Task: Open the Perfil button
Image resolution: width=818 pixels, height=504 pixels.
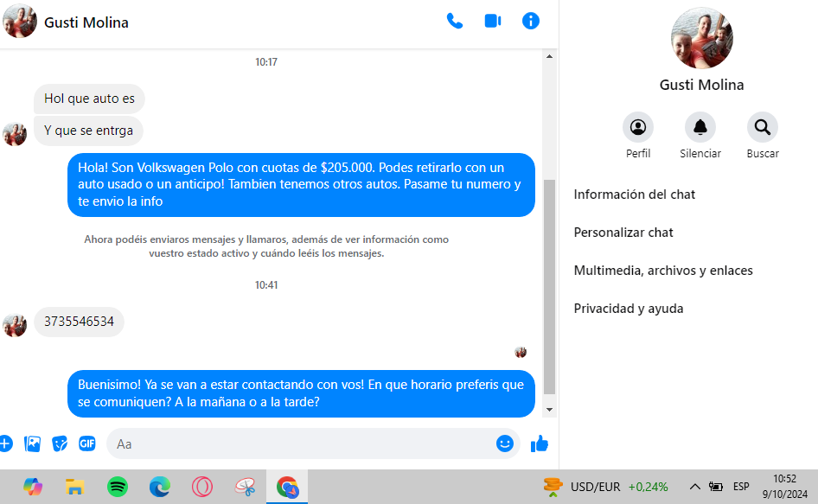Action: coord(638,128)
